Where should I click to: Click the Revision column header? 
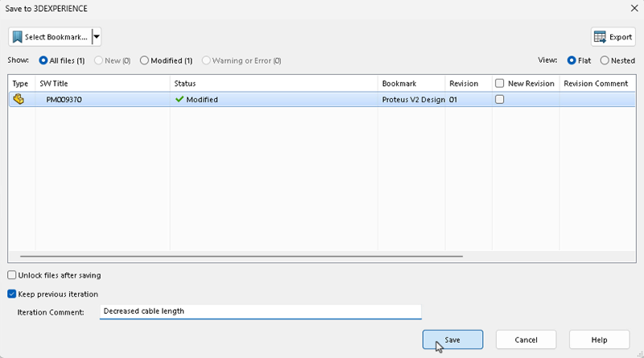pyautogui.click(x=469, y=84)
